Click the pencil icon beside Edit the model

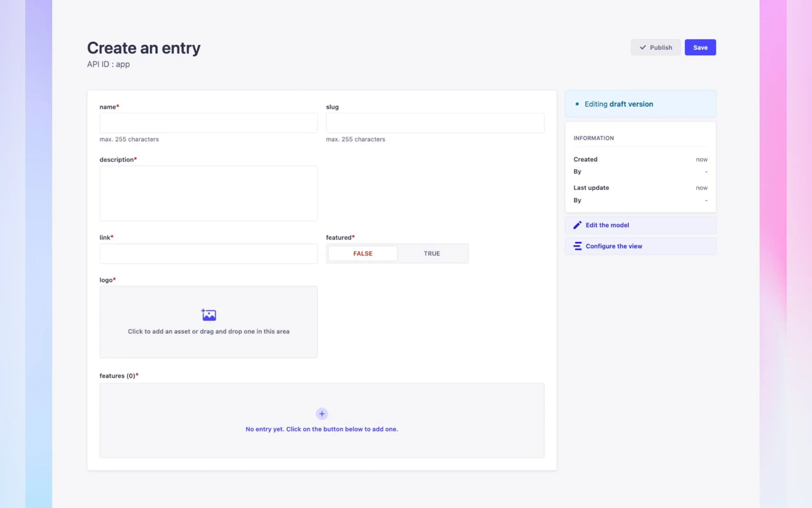point(577,225)
